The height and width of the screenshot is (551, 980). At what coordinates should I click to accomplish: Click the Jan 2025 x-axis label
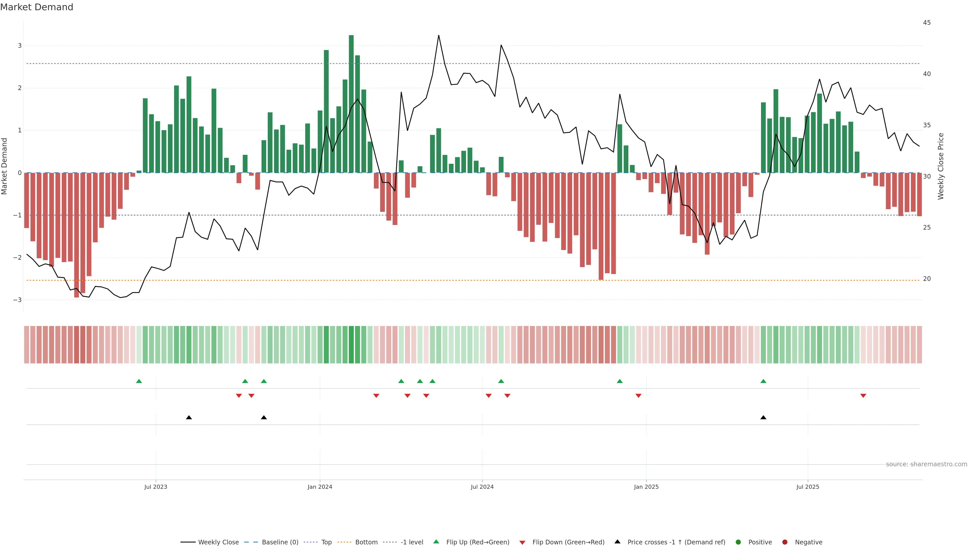pos(646,487)
